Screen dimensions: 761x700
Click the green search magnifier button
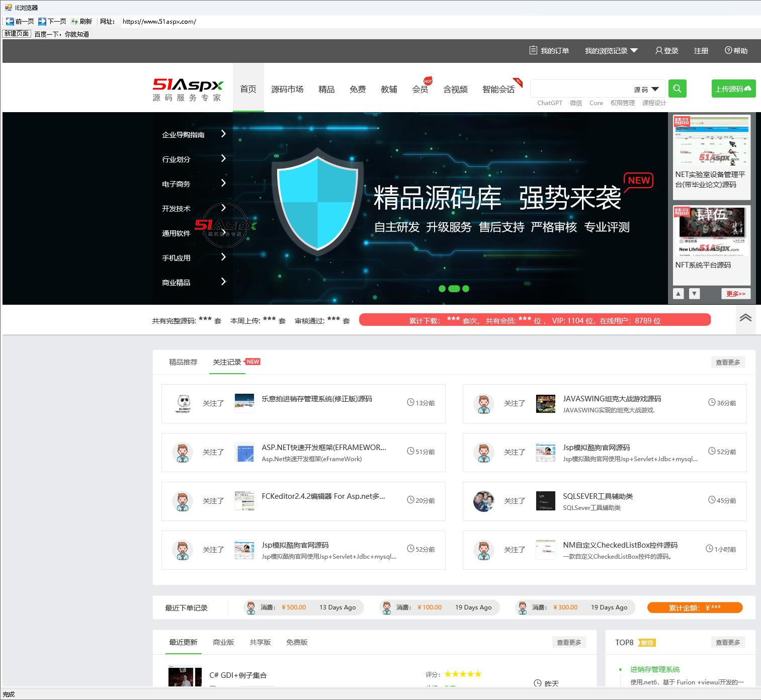click(677, 89)
